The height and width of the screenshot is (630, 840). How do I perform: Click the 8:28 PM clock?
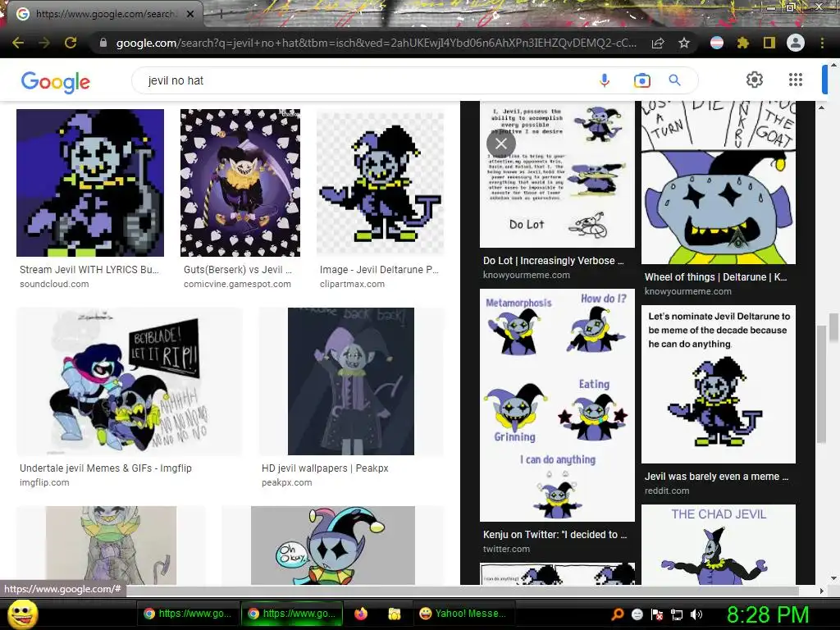click(768, 614)
